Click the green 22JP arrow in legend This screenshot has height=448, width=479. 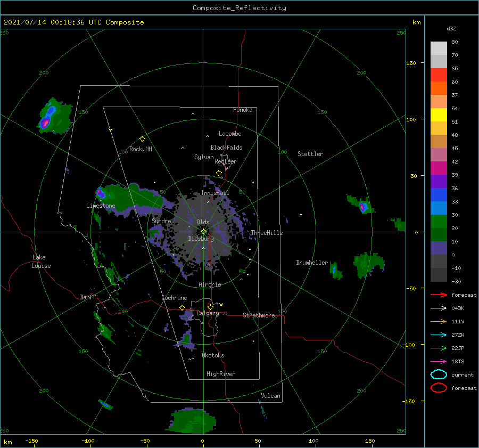(439, 348)
